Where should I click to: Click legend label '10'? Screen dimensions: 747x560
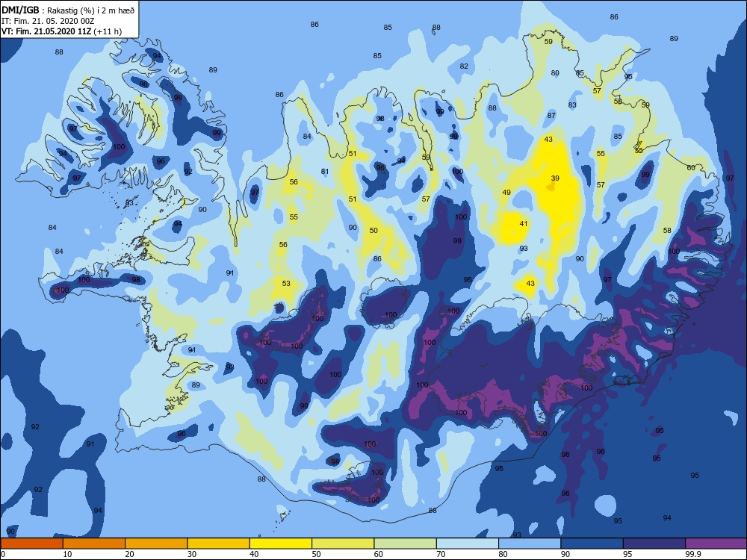tap(67, 554)
